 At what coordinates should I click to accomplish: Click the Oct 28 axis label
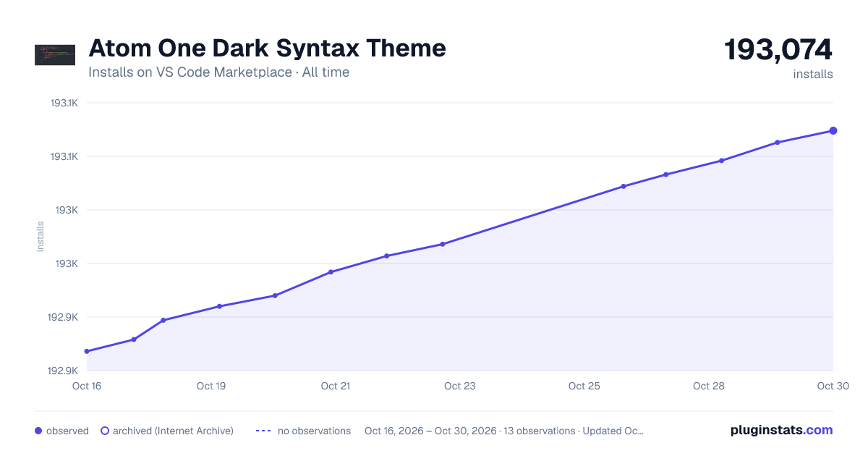pos(709,386)
